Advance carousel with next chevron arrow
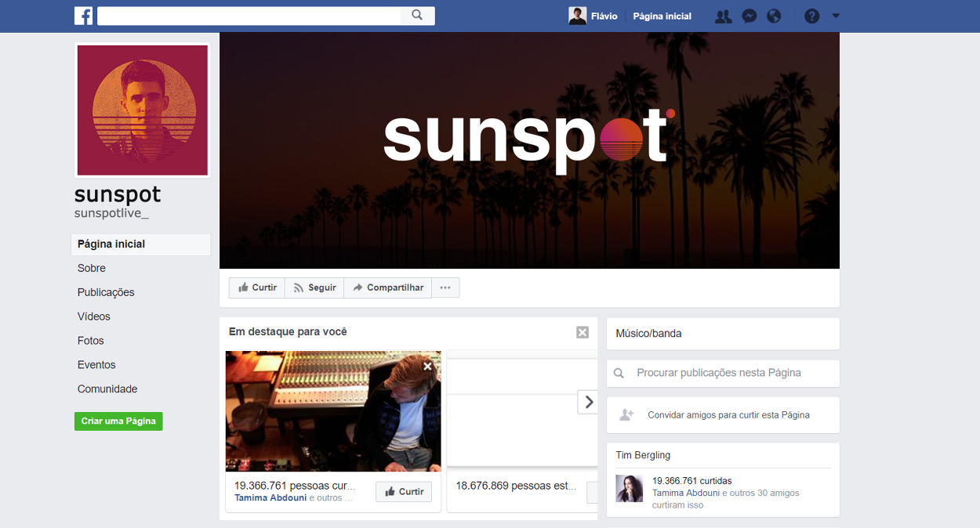980x528 pixels. 588,402
